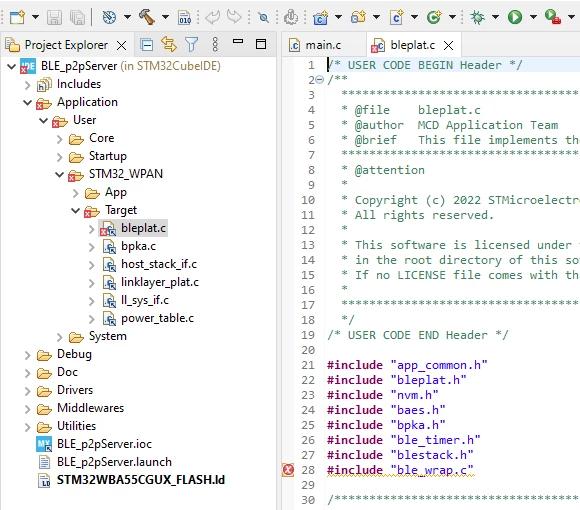Open the Project Explorer filter funnel icon

(x=192, y=45)
